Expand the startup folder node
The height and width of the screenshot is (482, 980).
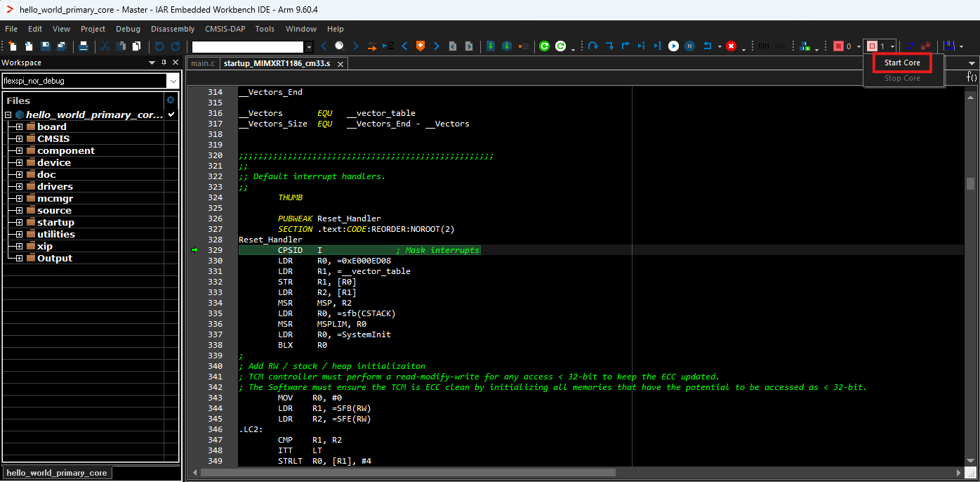pyautogui.click(x=19, y=223)
